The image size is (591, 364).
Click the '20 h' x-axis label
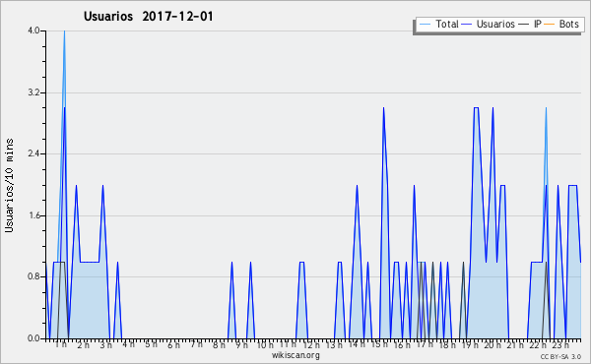[x=492, y=344]
